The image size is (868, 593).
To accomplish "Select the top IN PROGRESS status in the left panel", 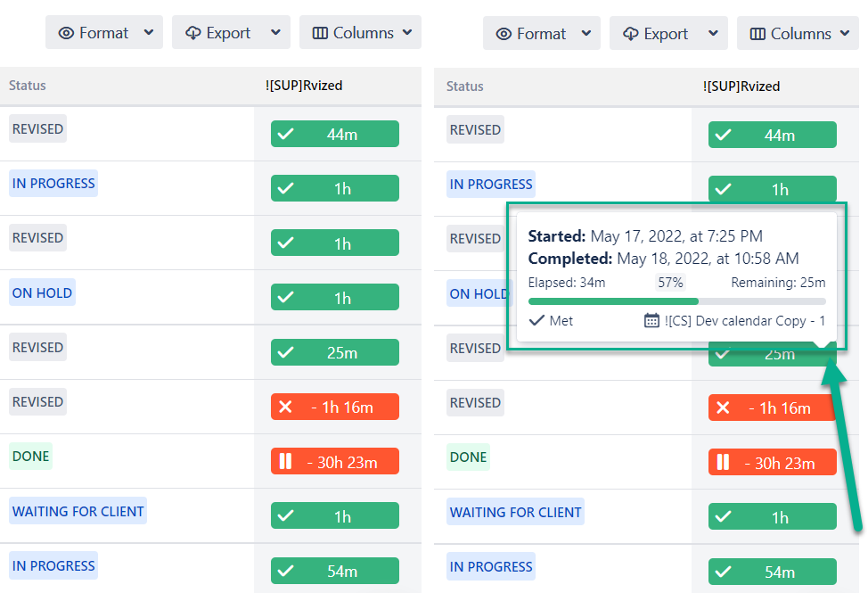I will (53, 184).
